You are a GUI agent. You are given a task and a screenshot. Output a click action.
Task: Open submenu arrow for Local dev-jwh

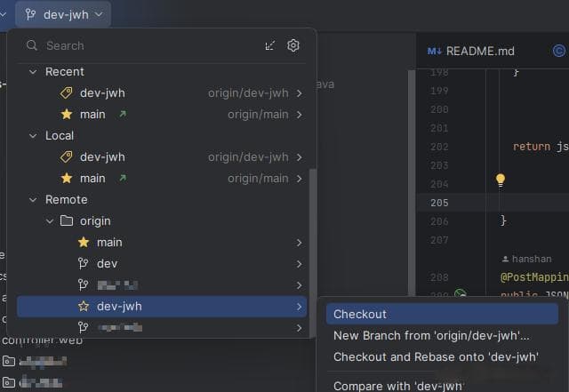299,157
